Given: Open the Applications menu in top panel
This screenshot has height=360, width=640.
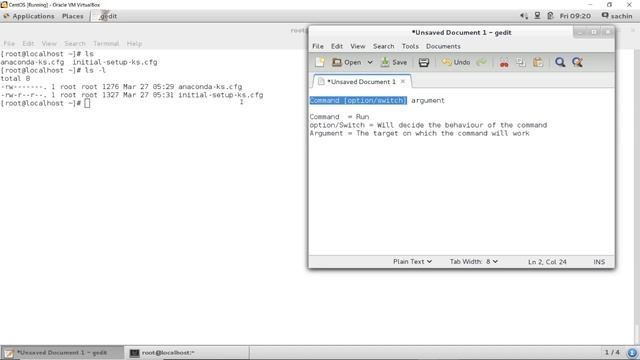Looking at the screenshot, I should pos(29,16).
